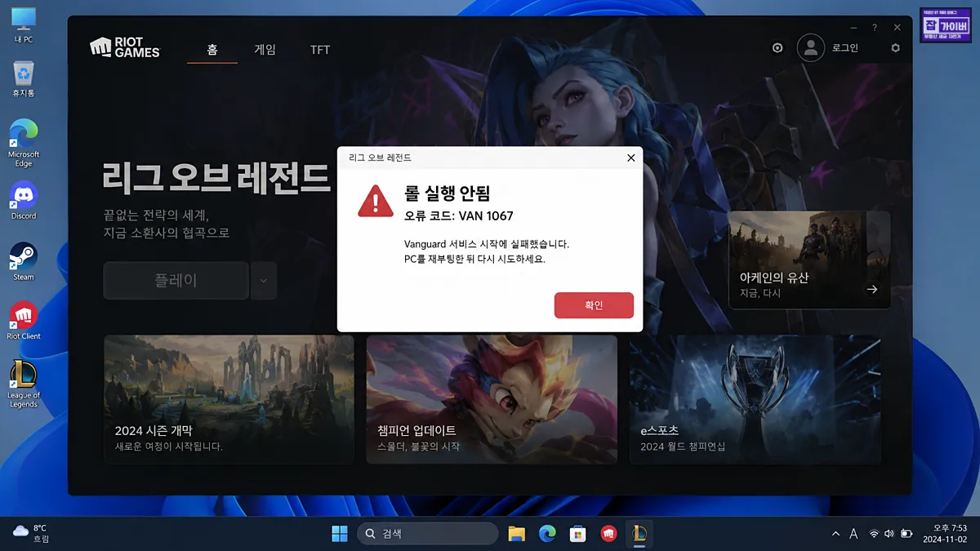Click the taskbar 검색 search box
The height and width of the screenshot is (551, 980).
[428, 534]
